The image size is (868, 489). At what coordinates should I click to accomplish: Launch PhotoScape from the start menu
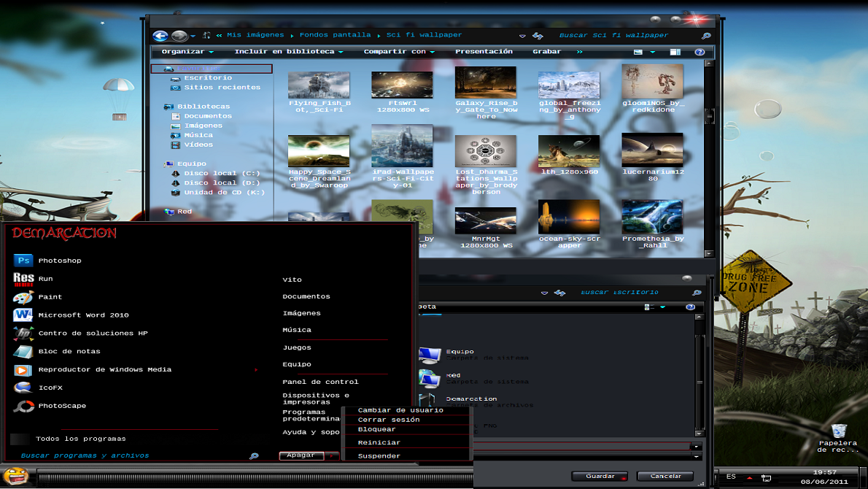coord(62,406)
